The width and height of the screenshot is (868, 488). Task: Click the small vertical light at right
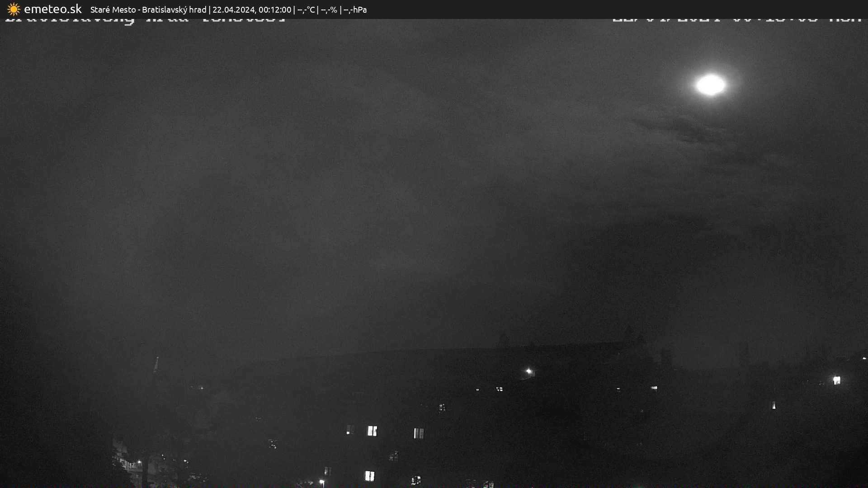pos(774,405)
